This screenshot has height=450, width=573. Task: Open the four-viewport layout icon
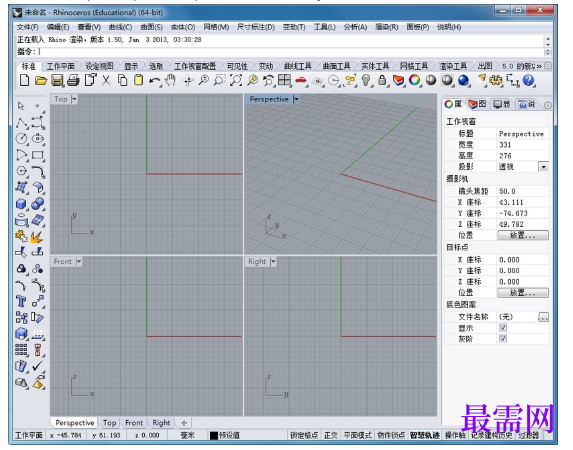coord(284,80)
